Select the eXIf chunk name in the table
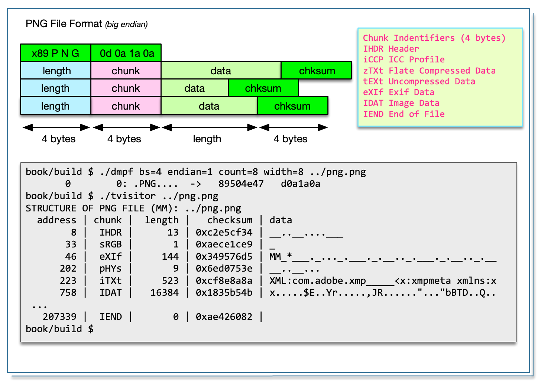Screen dimensions: 541x392 (110, 256)
